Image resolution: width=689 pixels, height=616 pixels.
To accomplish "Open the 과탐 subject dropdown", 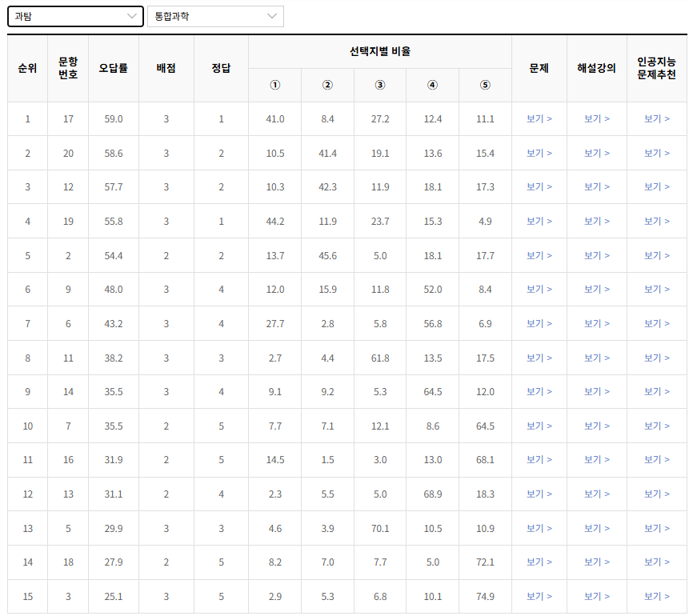I will tap(75, 16).
